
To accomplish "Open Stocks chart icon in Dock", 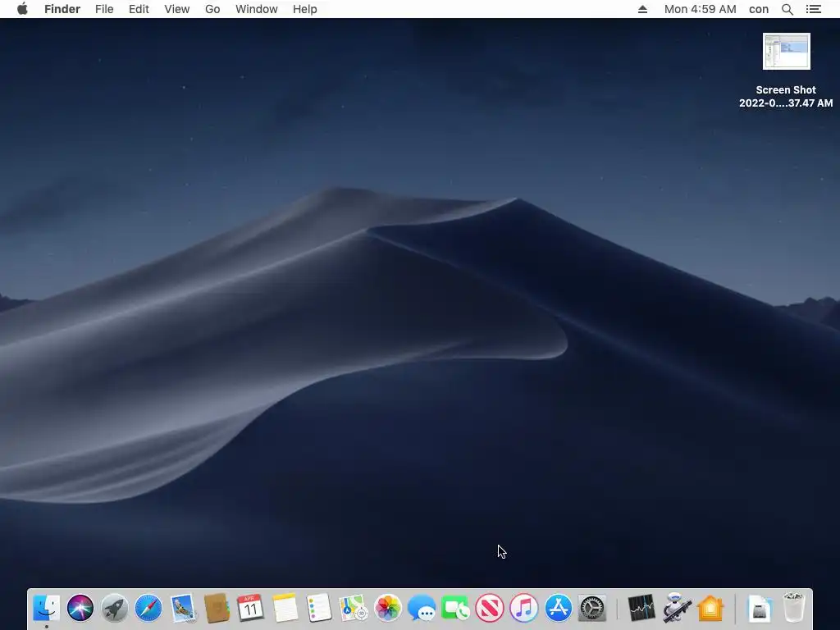I will point(641,609).
